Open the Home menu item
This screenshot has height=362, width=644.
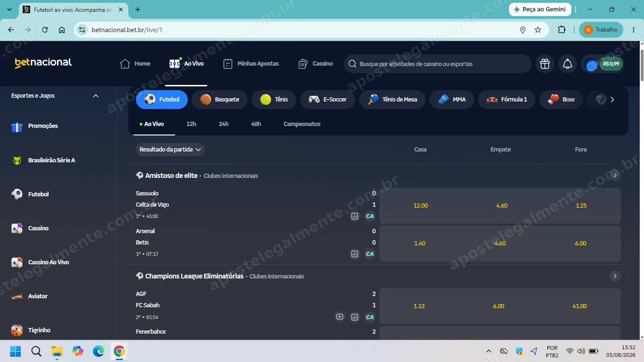coord(135,64)
